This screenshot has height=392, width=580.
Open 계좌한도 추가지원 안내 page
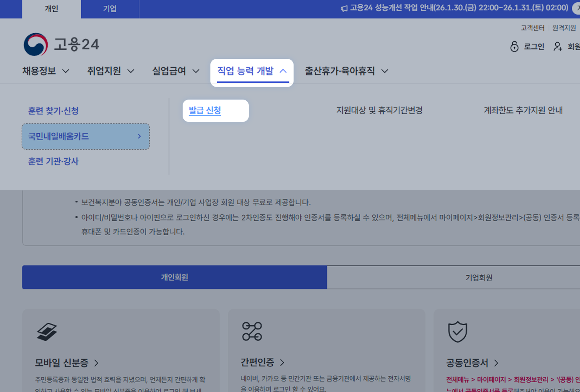[523, 110]
